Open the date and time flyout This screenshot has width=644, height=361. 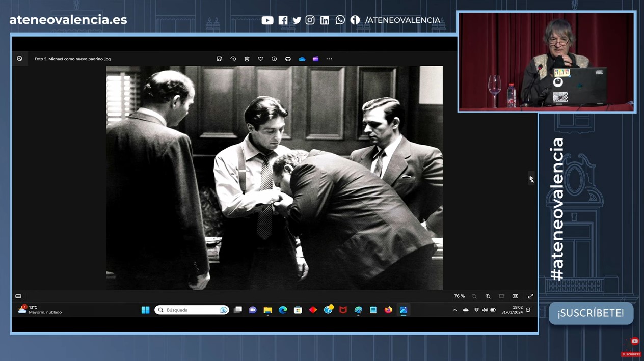point(512,310)
